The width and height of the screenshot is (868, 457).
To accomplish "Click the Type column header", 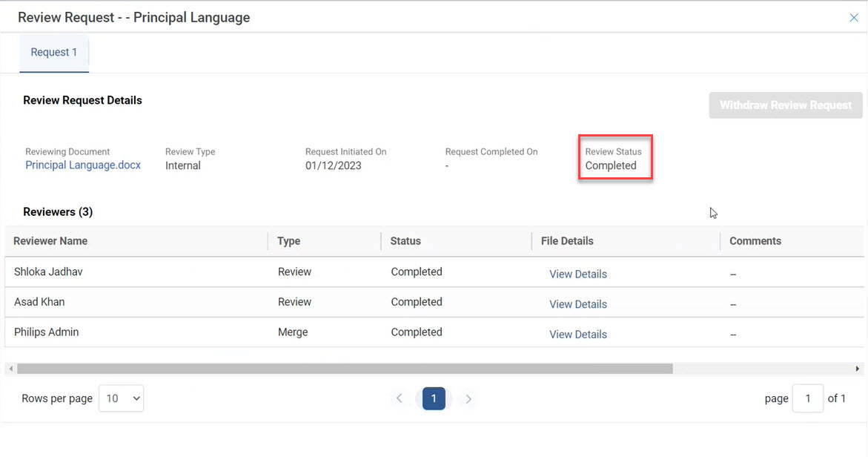I will (x=288, y=241).
